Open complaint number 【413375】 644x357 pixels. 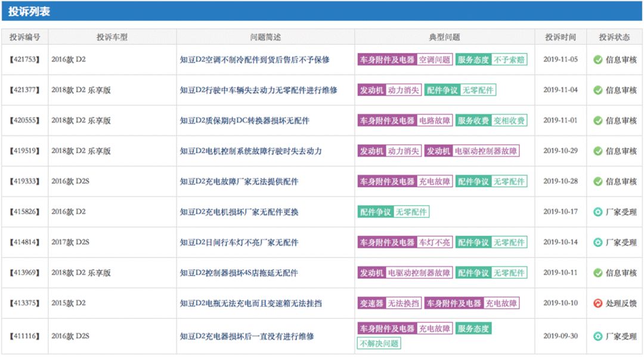coord(24,303)
